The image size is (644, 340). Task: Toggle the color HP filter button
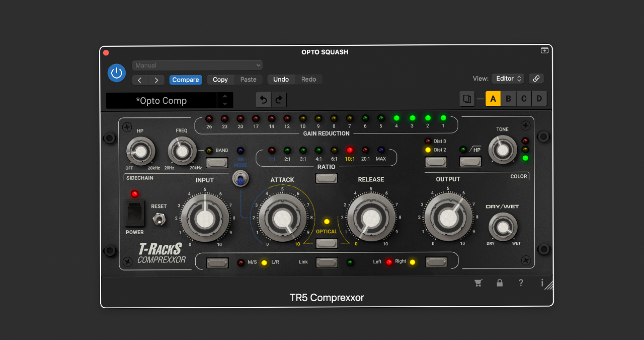coord(470,162)
